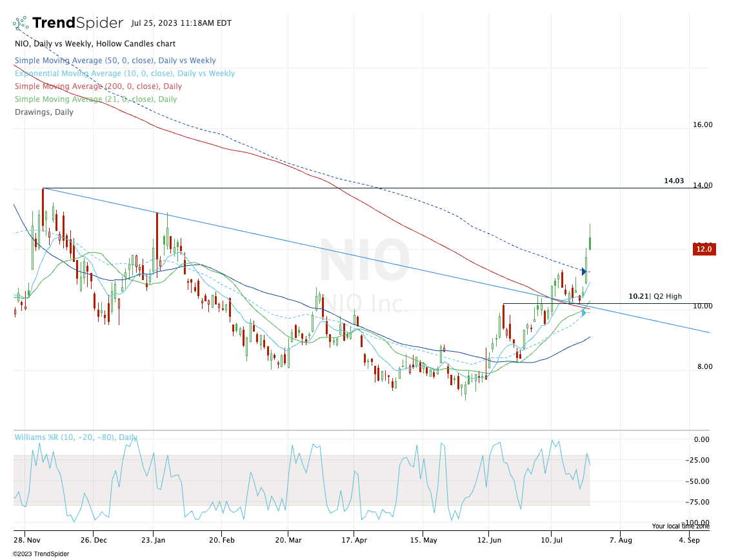
Task: Click the -50.00 Williams %R axis value
Action: pos(698,481)
